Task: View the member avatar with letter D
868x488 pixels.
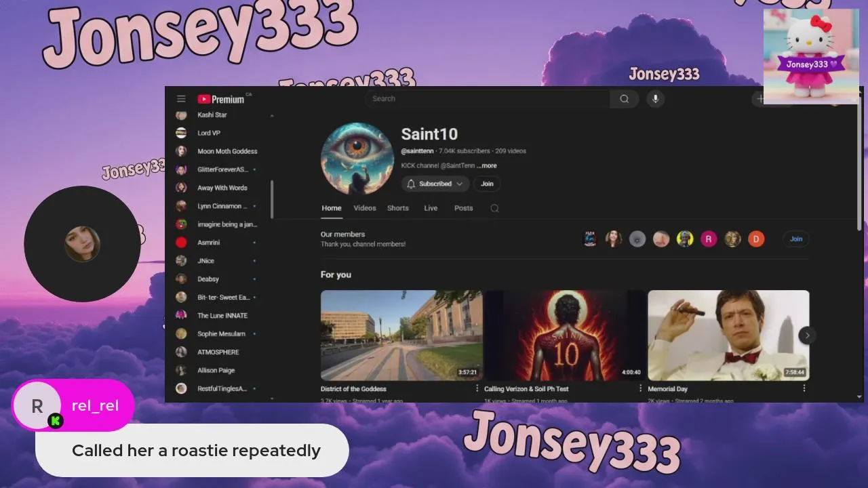Action: (756, 239)
